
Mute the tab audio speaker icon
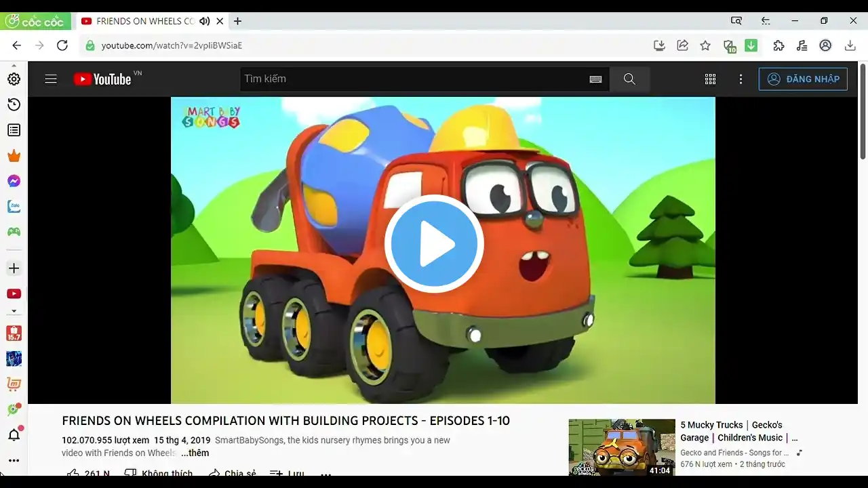point(205,21)
